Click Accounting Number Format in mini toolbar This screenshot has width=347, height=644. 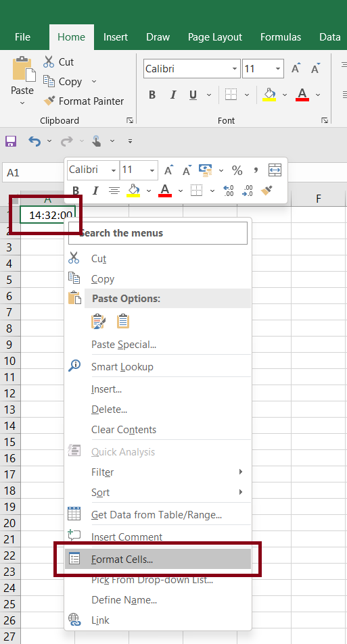(205, 170)
